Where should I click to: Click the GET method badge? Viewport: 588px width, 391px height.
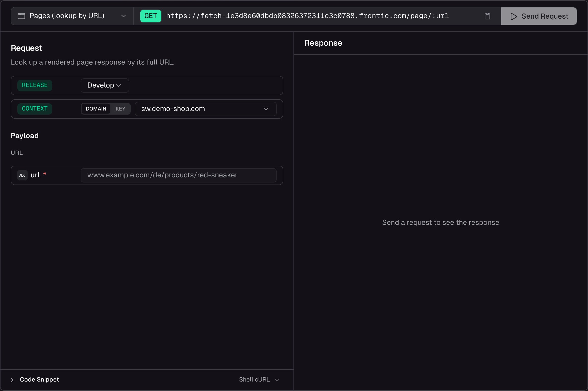pyautogui.click(x=151, y=16)
